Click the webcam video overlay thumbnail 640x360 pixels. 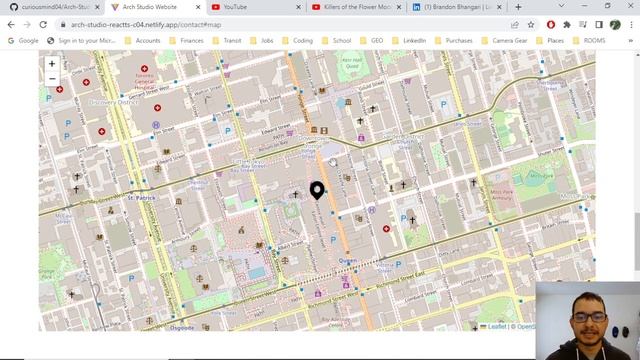click(x=588, y=321)
